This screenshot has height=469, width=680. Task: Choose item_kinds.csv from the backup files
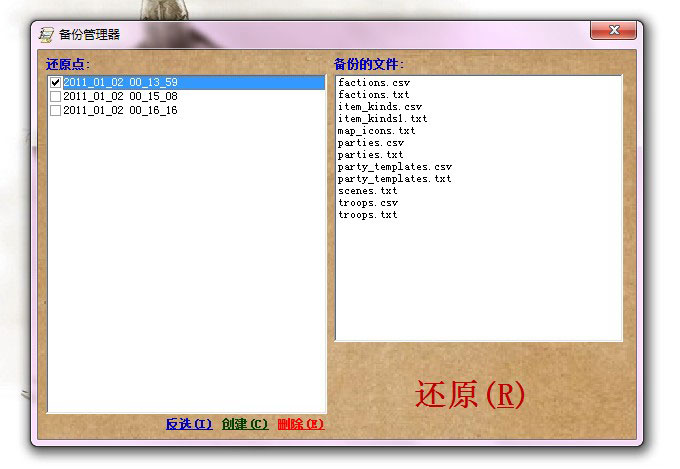click(379, 107)
